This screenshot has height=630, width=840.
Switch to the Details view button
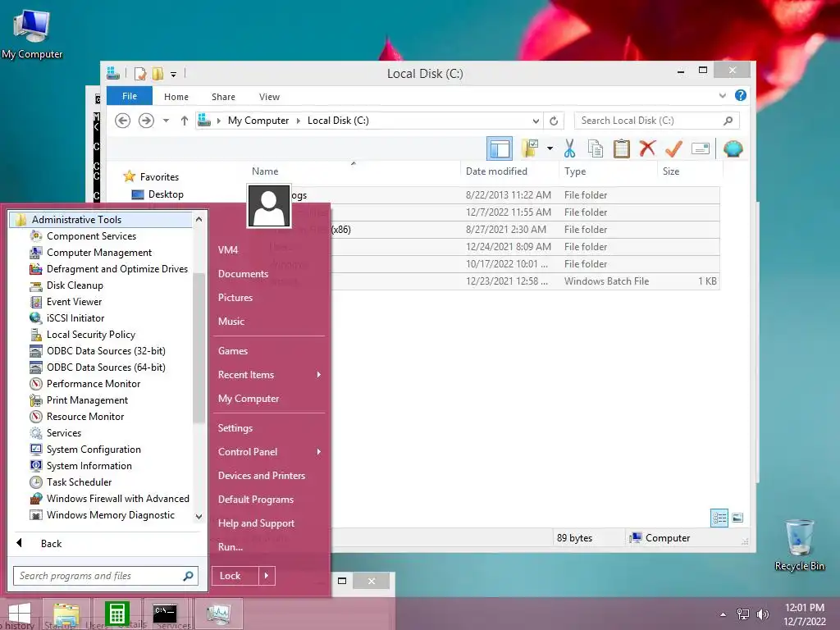pyautogui.click(x=719, y=518)
